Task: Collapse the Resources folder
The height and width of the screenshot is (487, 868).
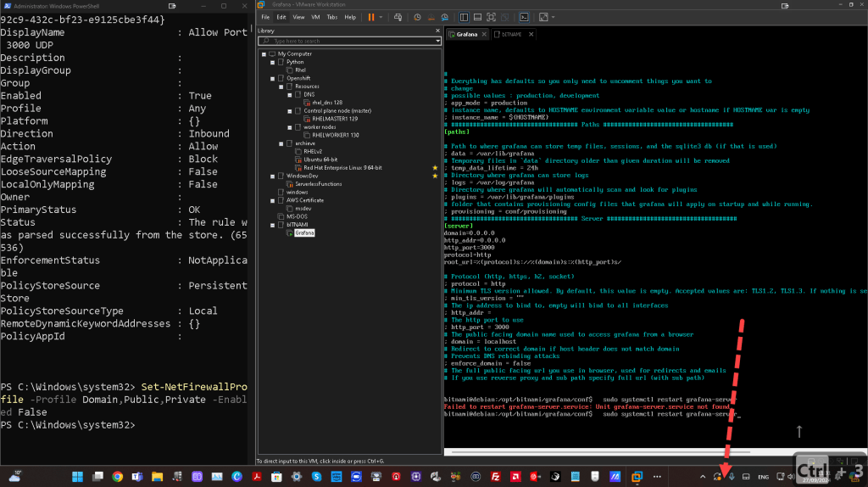Action: (x=281, y=87)
